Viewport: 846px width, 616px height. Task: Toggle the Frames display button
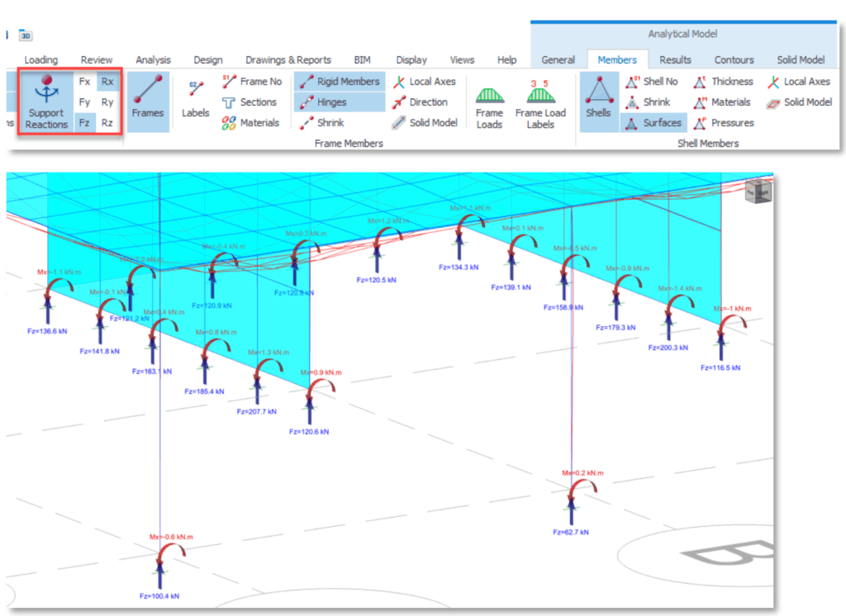coord(147,102)
